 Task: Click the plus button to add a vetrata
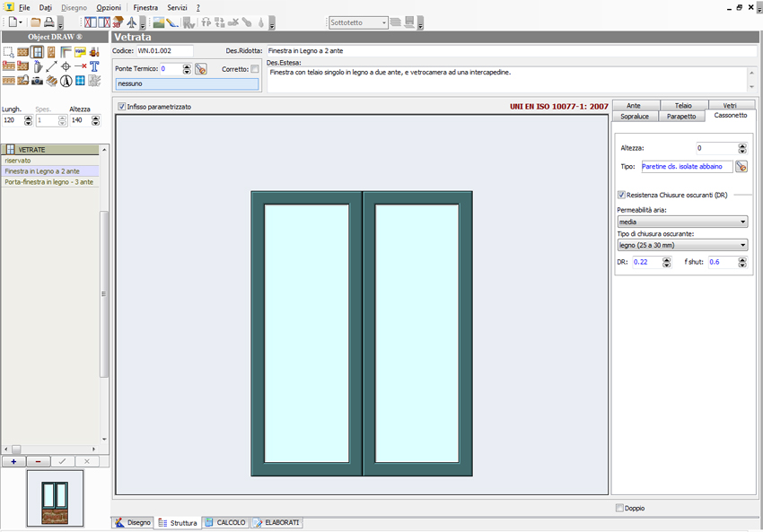(13, 461)
